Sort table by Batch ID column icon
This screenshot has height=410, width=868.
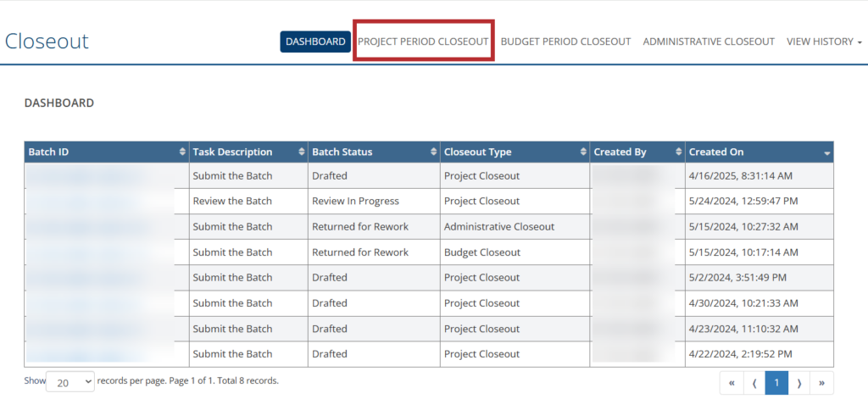182,152
